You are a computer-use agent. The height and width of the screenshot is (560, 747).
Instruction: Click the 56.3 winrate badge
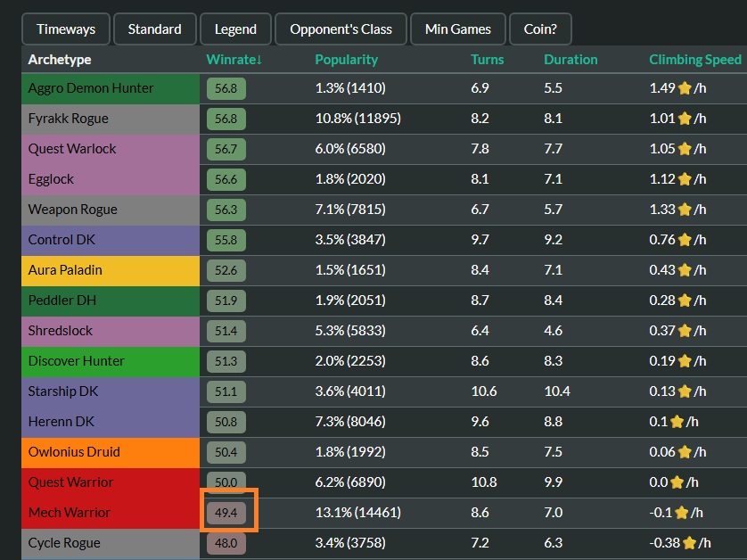[x=226, y=210]
